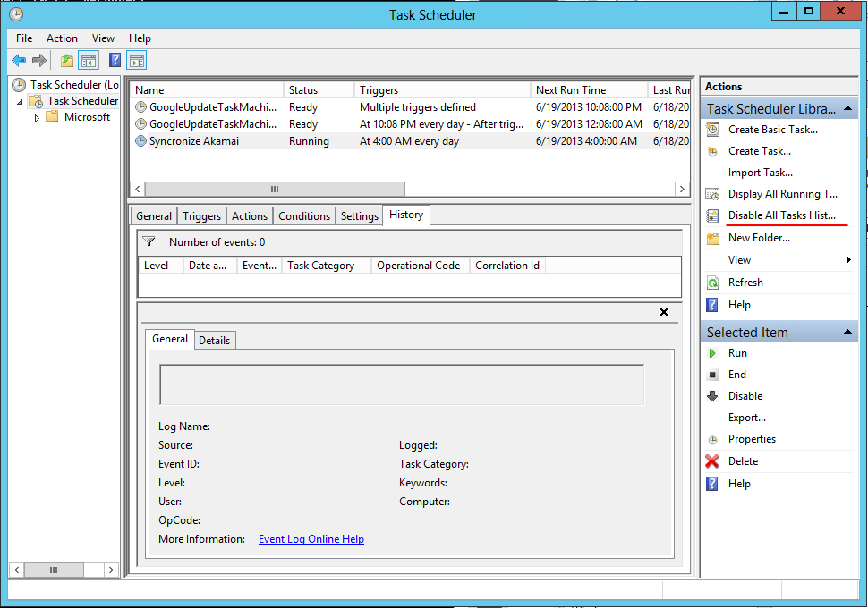
Task: Open Event Log Online Help link
Action: (x=311, y=539)
